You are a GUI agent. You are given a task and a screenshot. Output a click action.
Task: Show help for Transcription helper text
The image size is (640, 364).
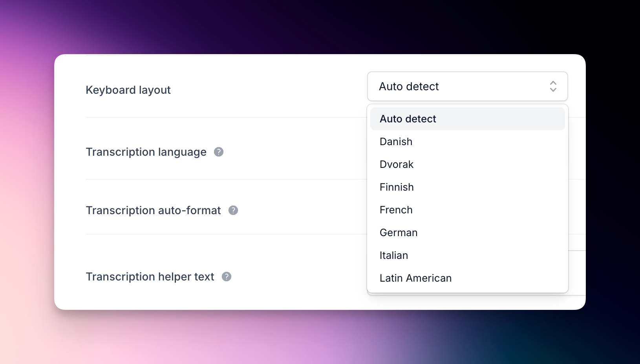click(x=227, y=277)
